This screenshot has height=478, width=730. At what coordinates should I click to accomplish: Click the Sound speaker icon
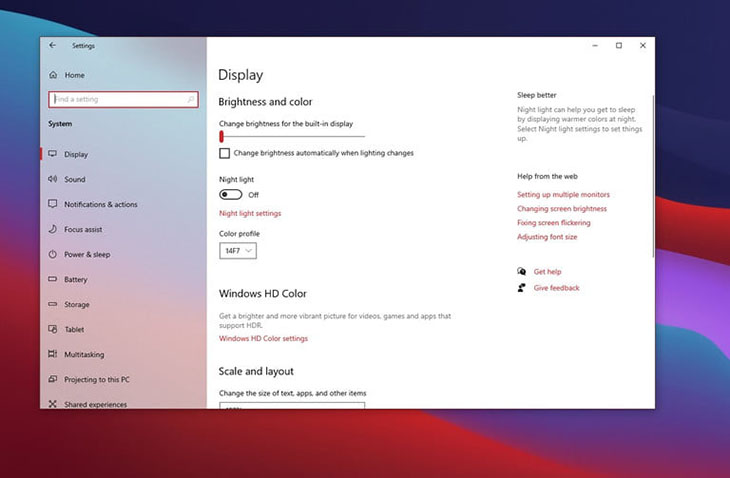[53, 179]
